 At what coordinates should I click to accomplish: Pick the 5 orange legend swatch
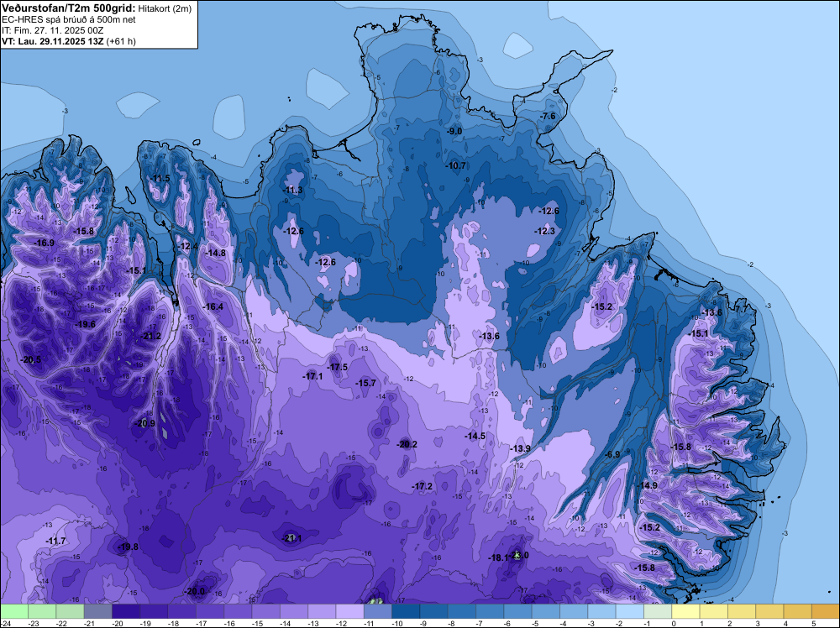click(826, 611)
